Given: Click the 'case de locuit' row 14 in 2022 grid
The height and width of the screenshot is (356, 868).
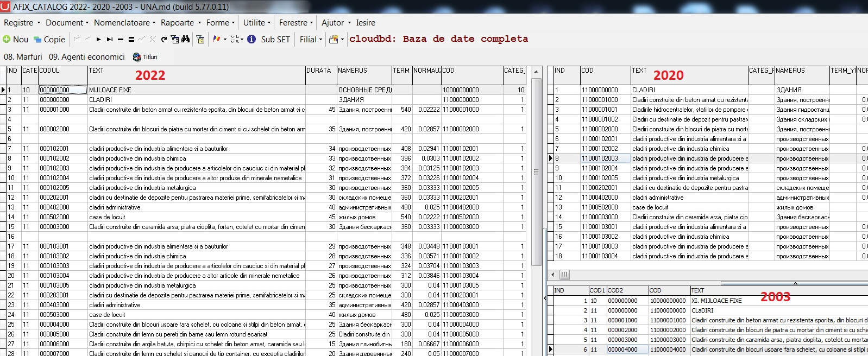Looking at the screenshot, I should point(196,217).
